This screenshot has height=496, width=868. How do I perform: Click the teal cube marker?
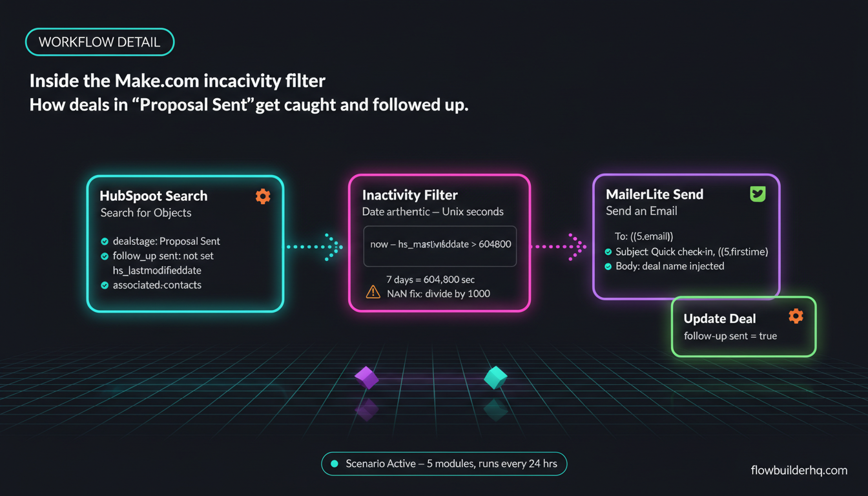(x=495, y=377)
